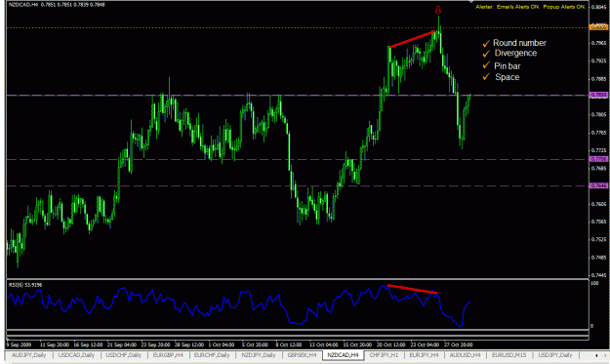
Task: Select the Round number text label
Action: coord(519,43)
